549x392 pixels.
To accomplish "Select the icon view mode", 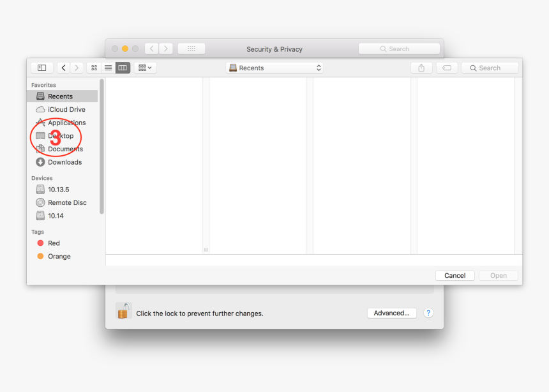I will [93, 67].
